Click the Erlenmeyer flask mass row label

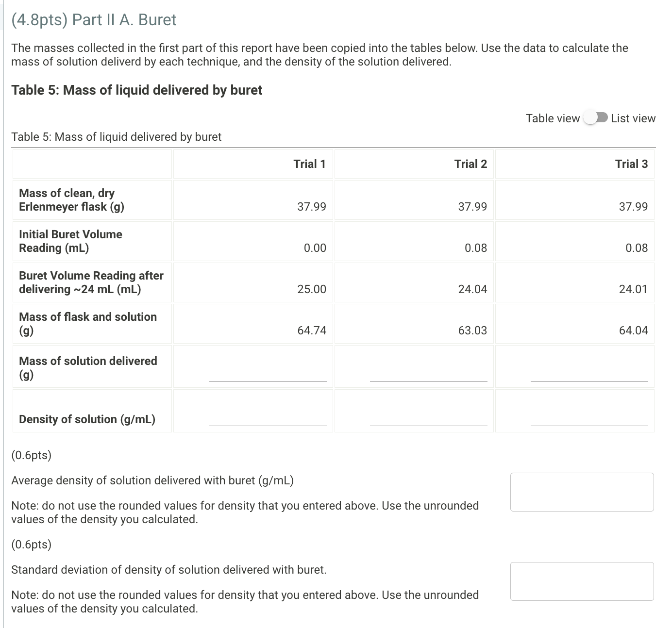72,199
